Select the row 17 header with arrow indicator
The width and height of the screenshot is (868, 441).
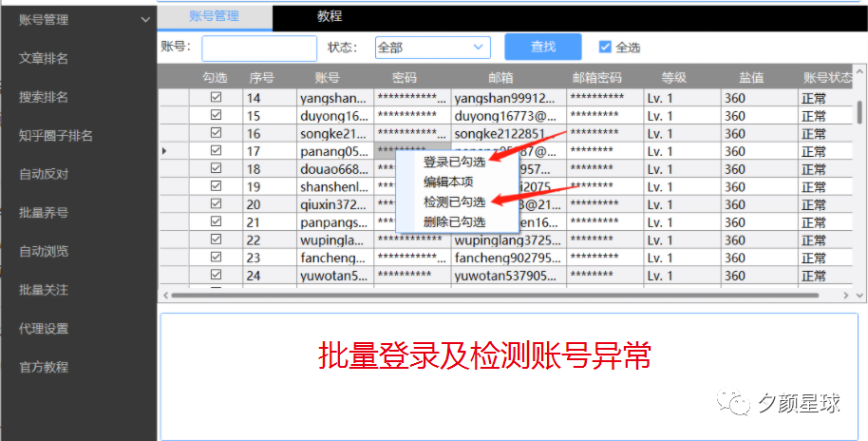pyautogui.click(x=174, y=151)
